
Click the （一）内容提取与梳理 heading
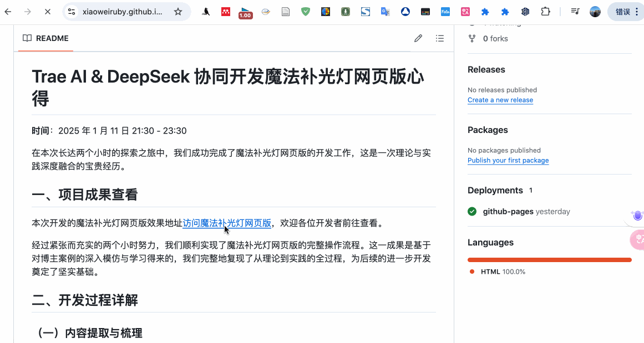tap(87, 332)
